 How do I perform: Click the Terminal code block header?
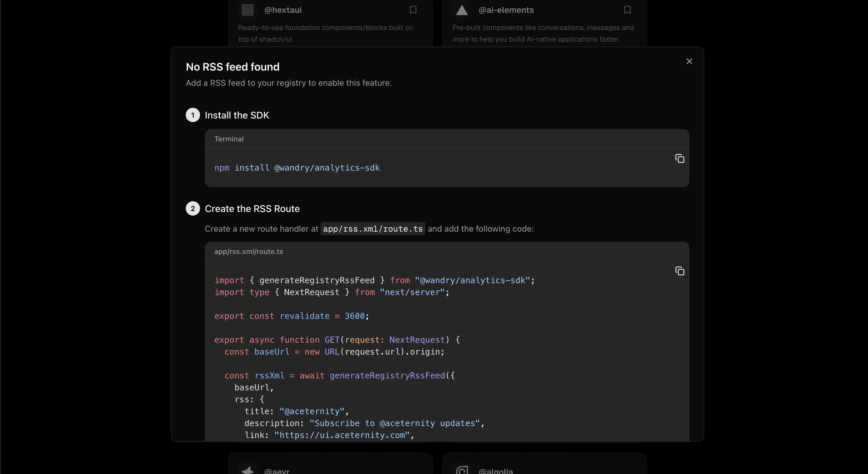(229, 139)
